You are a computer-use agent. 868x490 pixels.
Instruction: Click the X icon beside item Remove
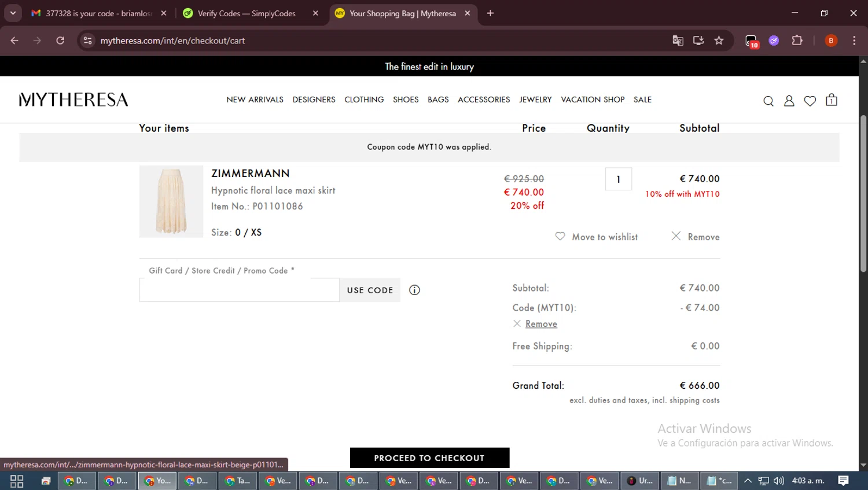point(676,236)
